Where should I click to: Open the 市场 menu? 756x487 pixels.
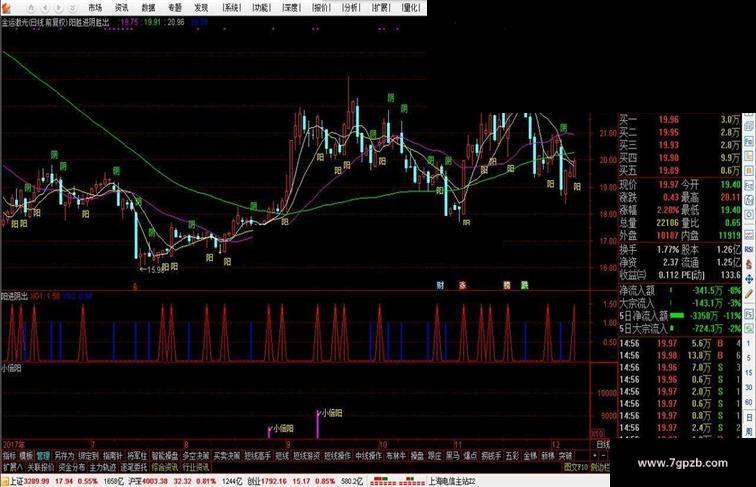coord(95,8)
